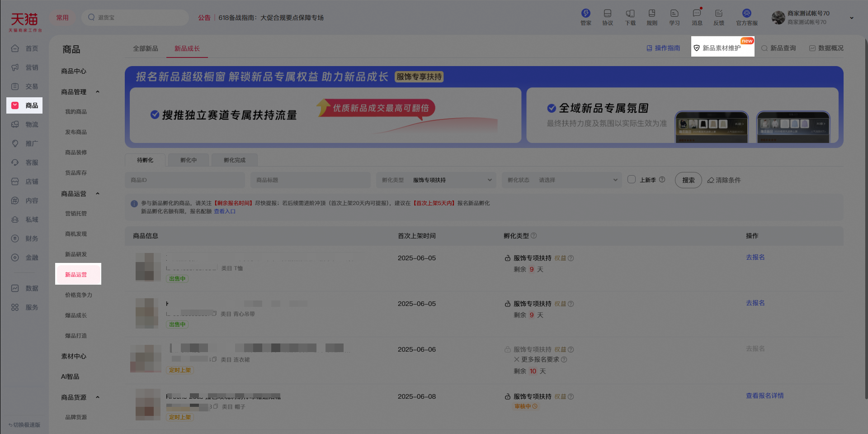The image size is (868, 434).
Task: Collapse the 商品运营 menu group
Action: click(97, 194)
